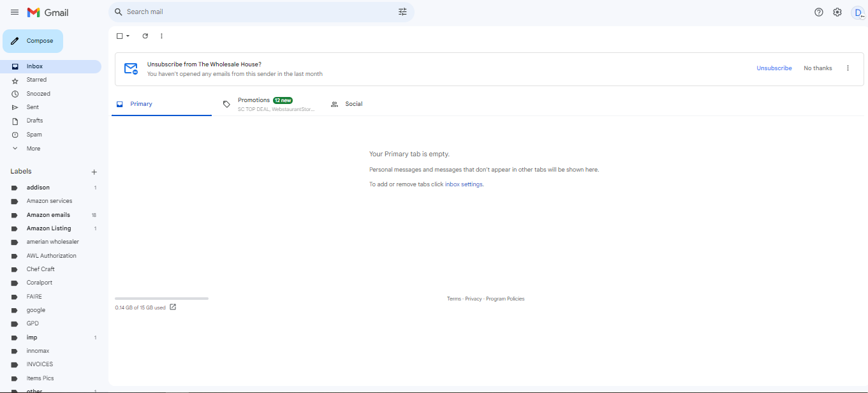Click the Spam warning icon
The height and width of the screenshot is (393, 868).
coord(15,135)
